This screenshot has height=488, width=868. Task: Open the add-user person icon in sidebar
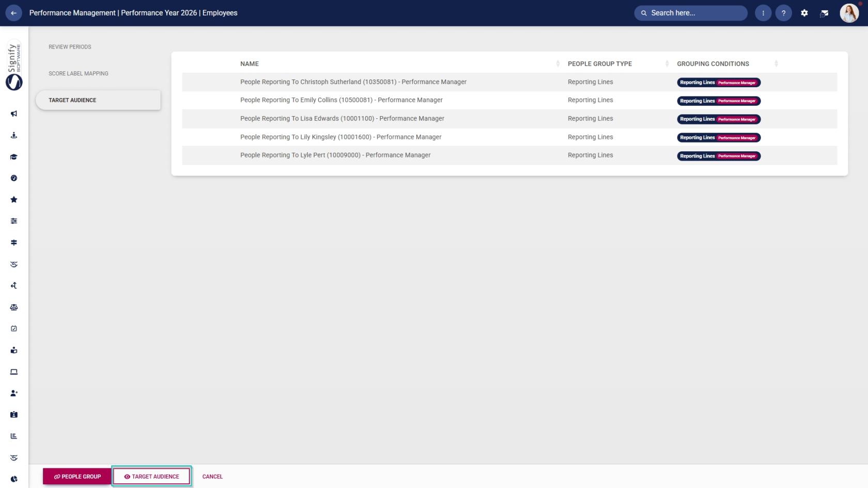[14, 393]
